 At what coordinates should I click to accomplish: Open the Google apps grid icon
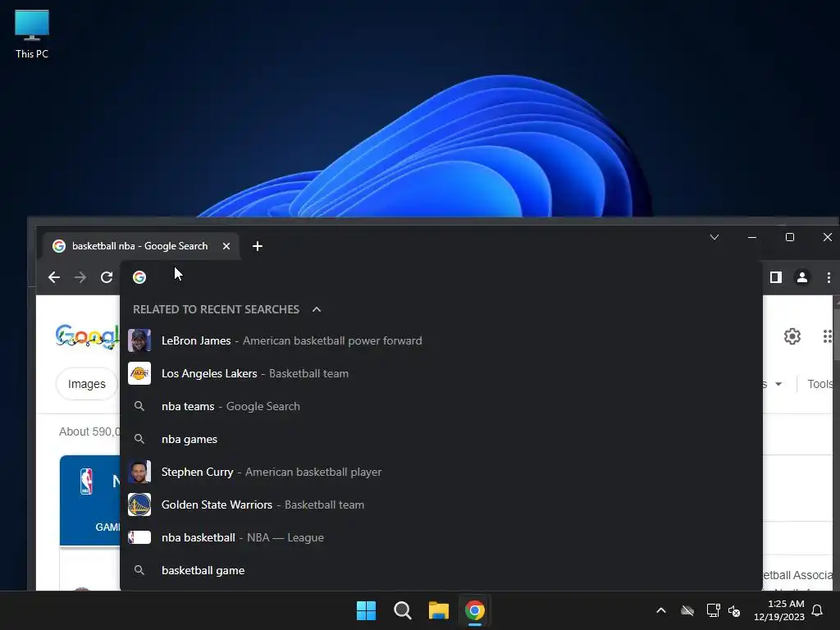pos(828,336)
